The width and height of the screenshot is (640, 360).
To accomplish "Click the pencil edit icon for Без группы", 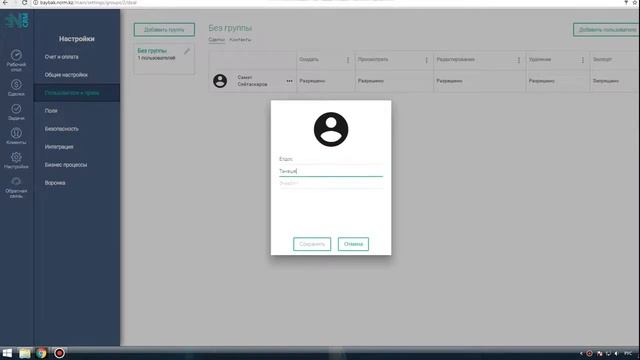I will (x=187, y=51).
